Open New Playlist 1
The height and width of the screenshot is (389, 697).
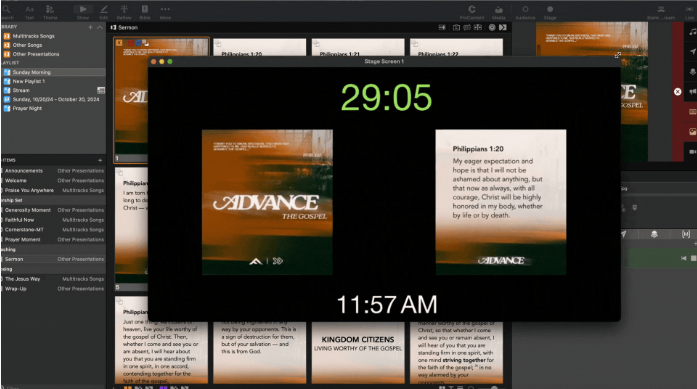[54, 81]
